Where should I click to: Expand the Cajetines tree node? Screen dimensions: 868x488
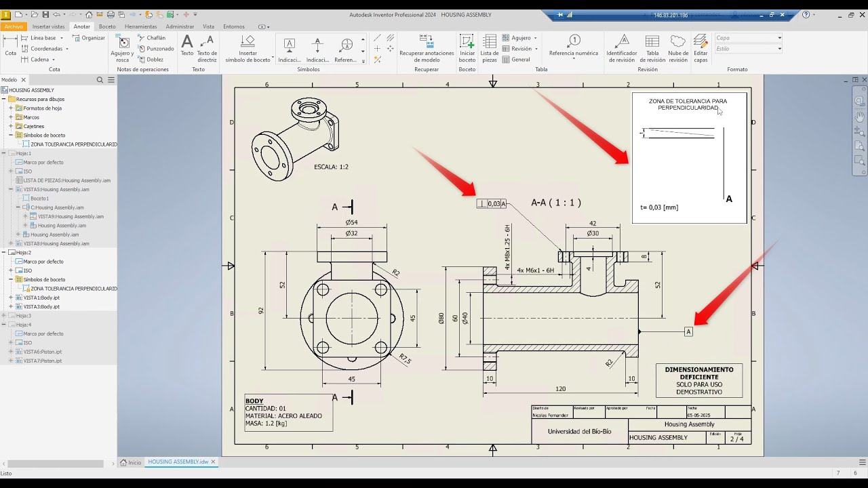click(x=11, y=126)
